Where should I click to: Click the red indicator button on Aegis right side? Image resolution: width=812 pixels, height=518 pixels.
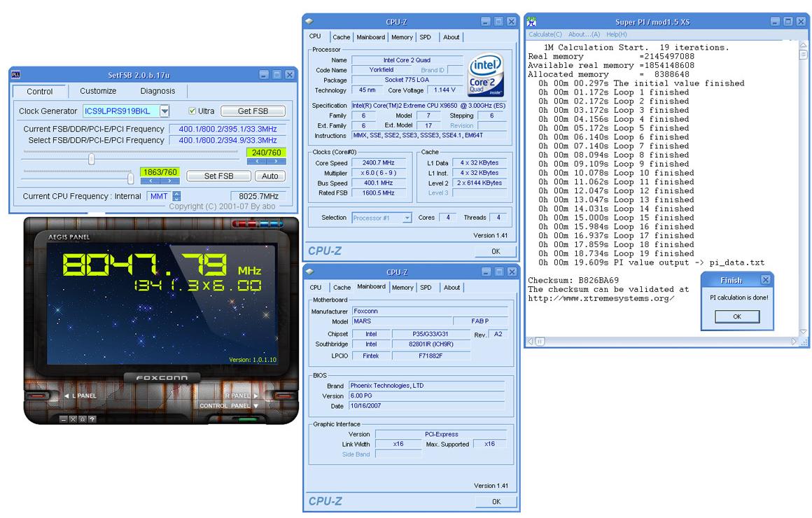(x=285, y=395)
